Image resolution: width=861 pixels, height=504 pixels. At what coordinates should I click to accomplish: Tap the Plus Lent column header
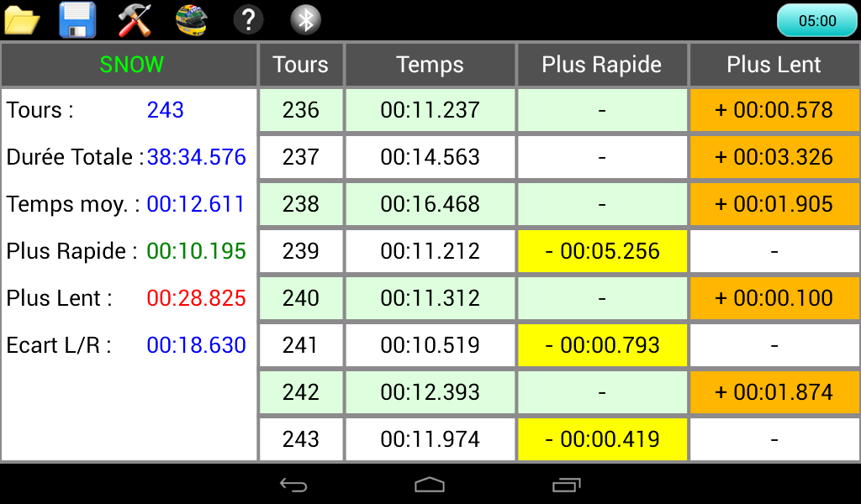point(774,65)
